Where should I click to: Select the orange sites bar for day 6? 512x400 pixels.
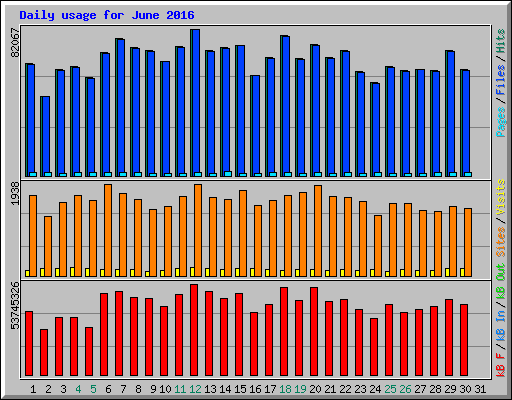tap(108, 230)
